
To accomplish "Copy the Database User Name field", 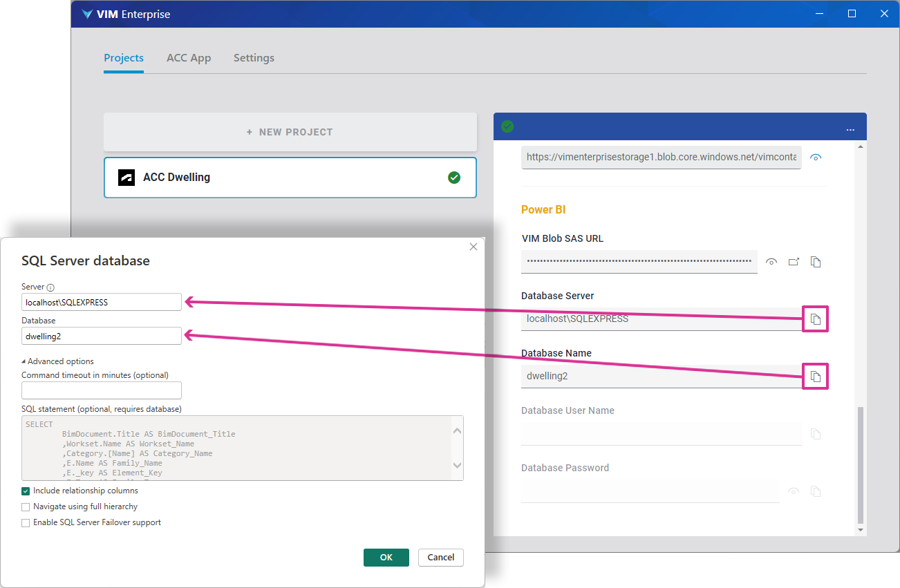I will [816, 434].
